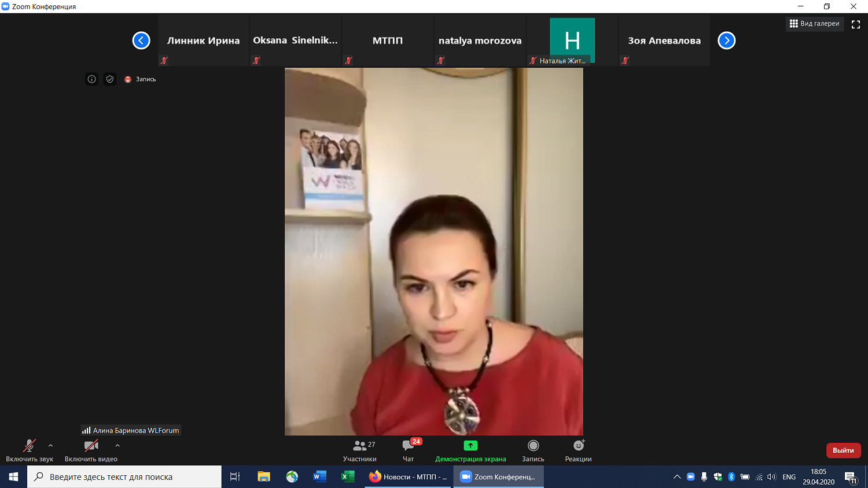Screen dimensions: 868x488
Task: Enter full screen mode icon
Action: tap(856, 24)
